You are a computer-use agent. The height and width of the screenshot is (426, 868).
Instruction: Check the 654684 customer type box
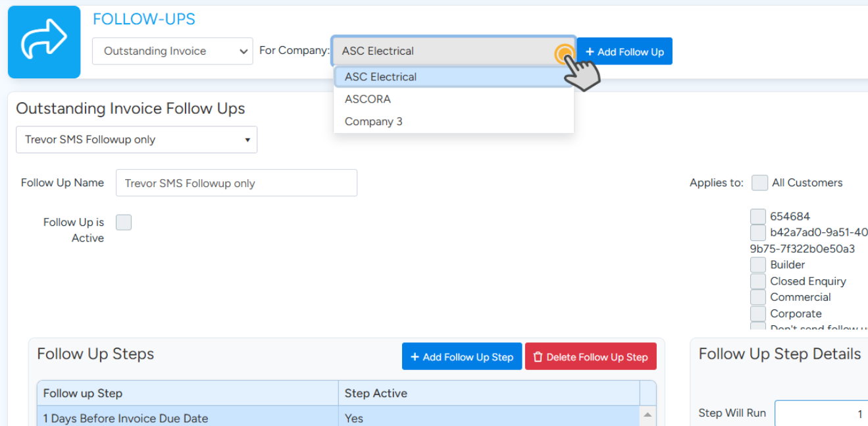[x=758, y=217]
